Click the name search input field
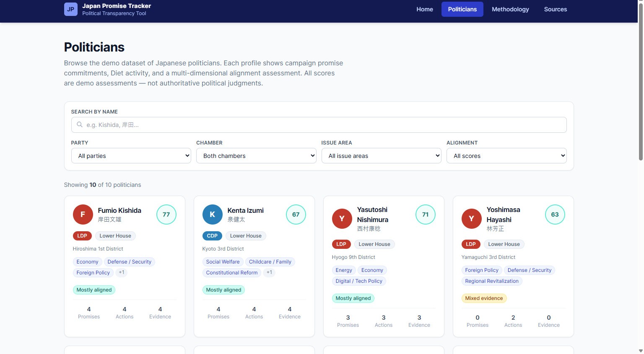 318,124
